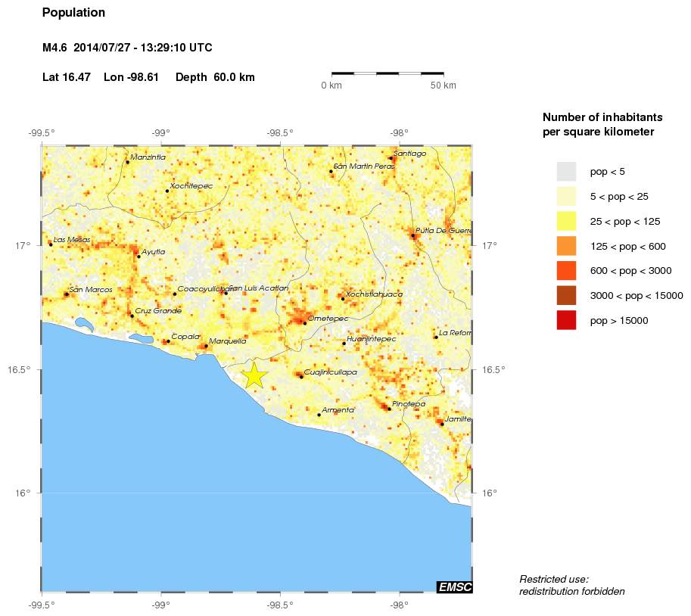
Task: Click the 'Number of inhabitants' legend title
Action: (x=602, y=117)
